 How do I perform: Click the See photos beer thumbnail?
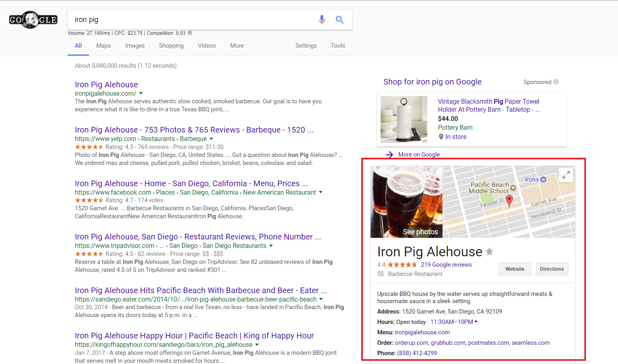[406, 202]
